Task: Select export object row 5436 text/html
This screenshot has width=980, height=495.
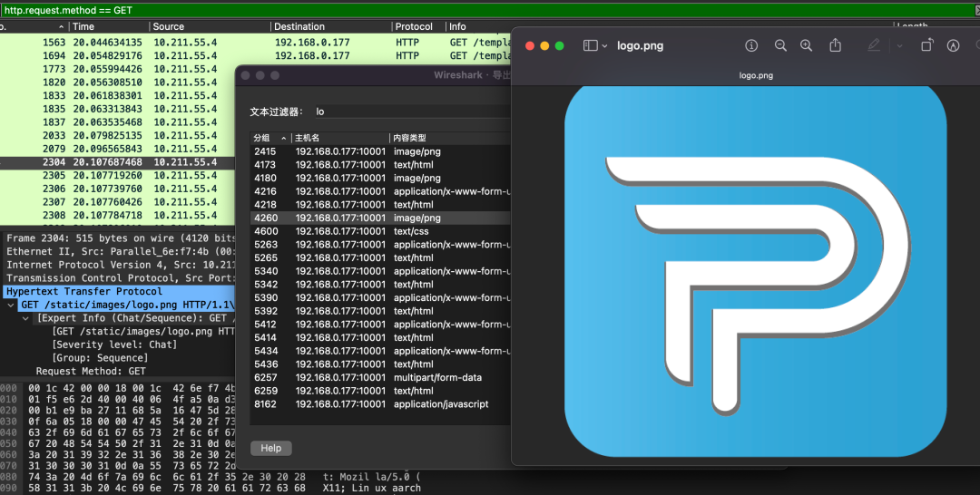Action: 380,364
